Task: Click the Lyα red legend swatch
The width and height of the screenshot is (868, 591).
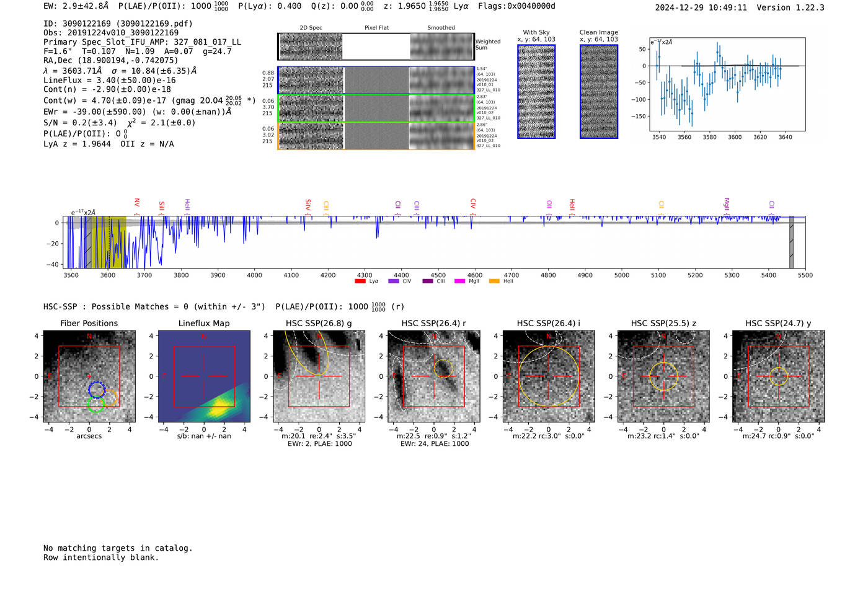Action: (360, 281)
